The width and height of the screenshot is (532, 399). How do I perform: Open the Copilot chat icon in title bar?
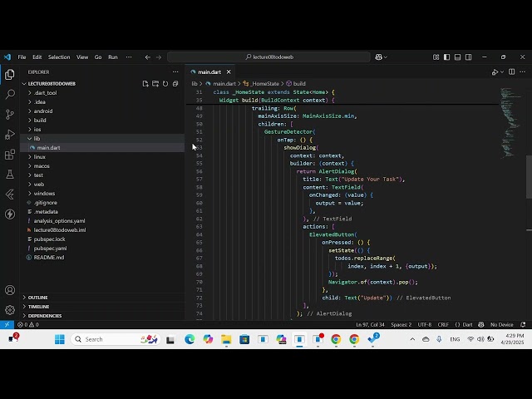click(379, 57)
